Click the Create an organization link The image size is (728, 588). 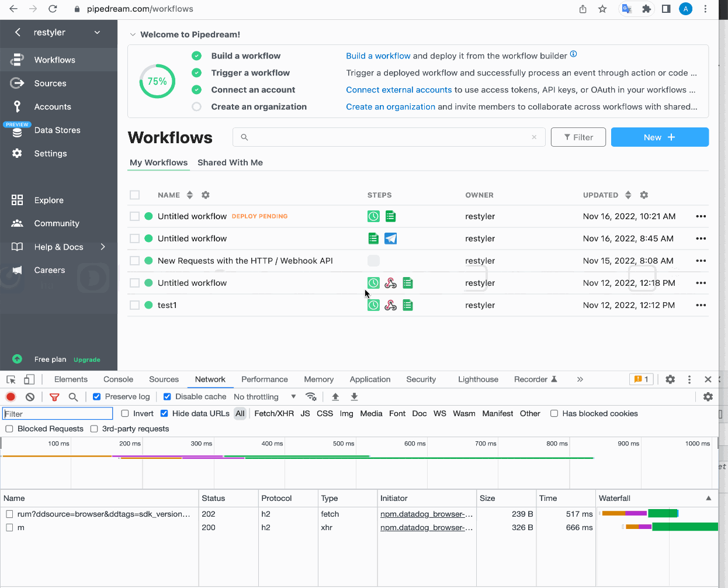[x=390, y=106]
